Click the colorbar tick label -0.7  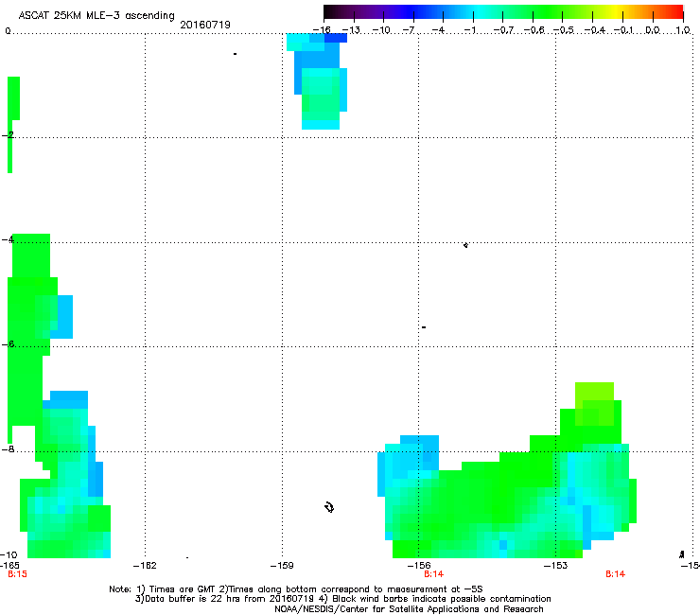click(x=503, y=30)
